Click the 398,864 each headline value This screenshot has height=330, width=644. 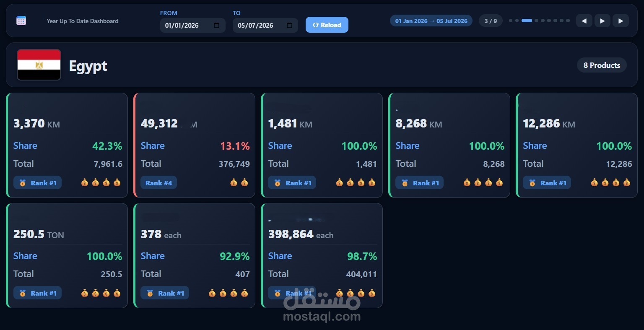(301, 234)
